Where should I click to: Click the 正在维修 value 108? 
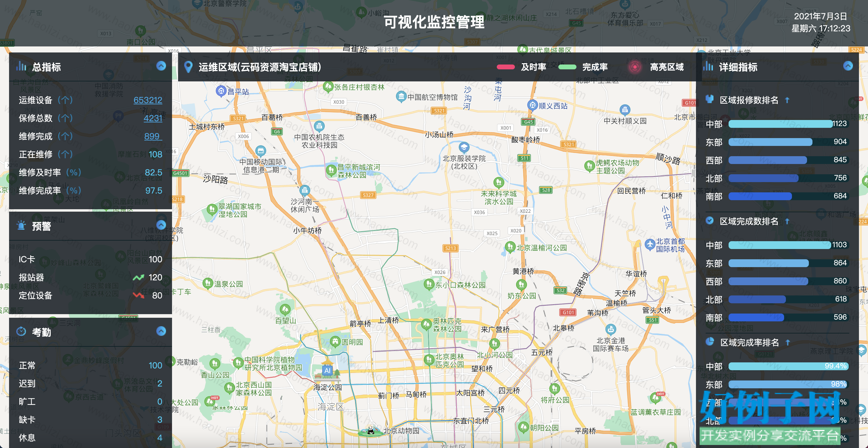click(x=155, y=154)
